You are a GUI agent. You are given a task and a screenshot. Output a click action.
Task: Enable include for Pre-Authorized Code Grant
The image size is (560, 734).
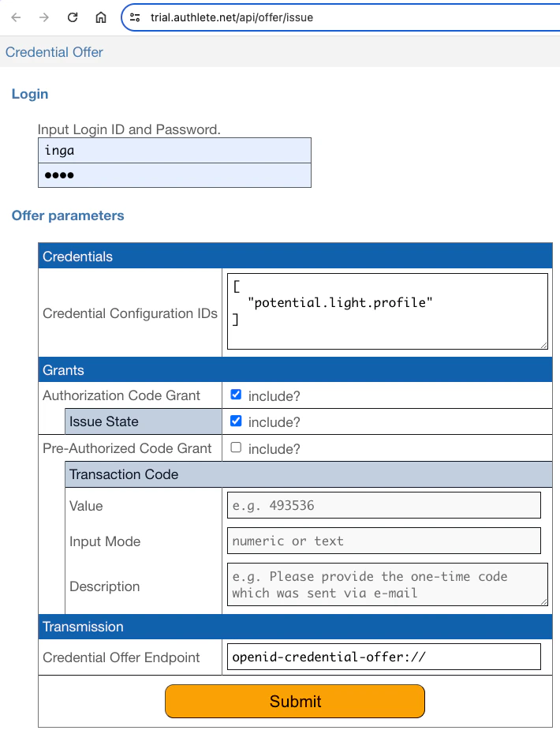coord(234,448)
